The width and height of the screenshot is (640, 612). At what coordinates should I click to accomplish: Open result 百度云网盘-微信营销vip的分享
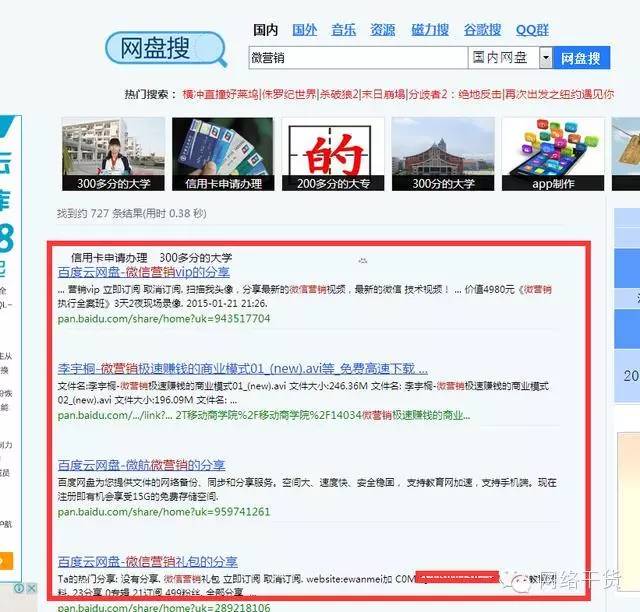point(144,272)
